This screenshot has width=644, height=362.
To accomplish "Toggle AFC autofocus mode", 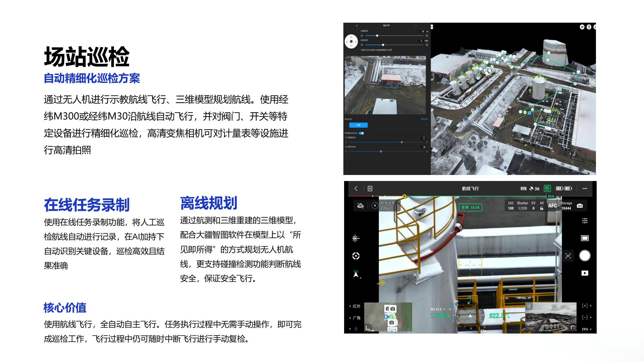I will coord(552,206).
